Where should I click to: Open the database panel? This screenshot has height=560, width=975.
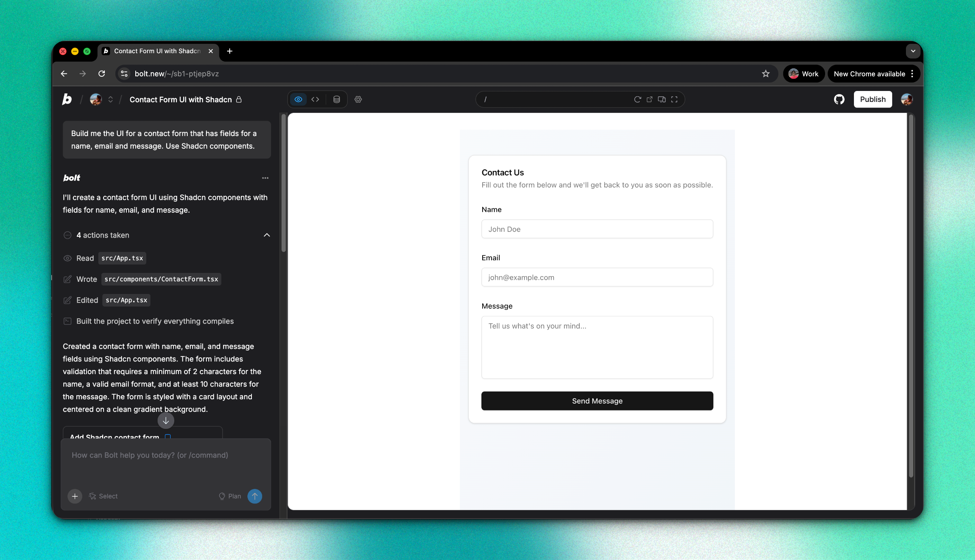pos(336,99)
